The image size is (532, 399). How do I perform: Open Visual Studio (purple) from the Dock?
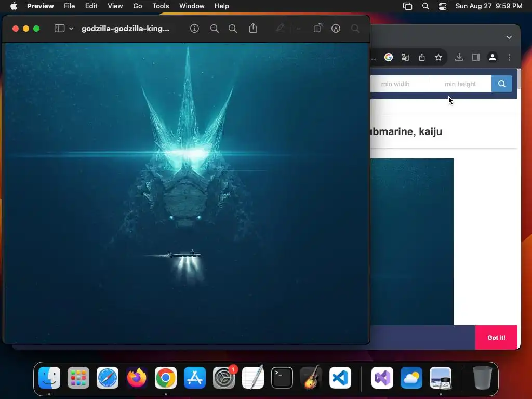point(382,378)
